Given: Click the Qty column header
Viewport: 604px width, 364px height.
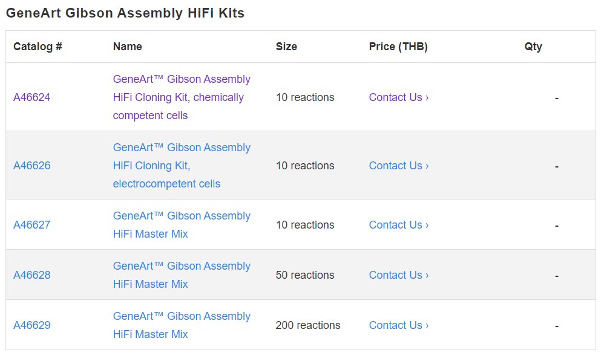Looking at the screenshot, I should [533, 47].
